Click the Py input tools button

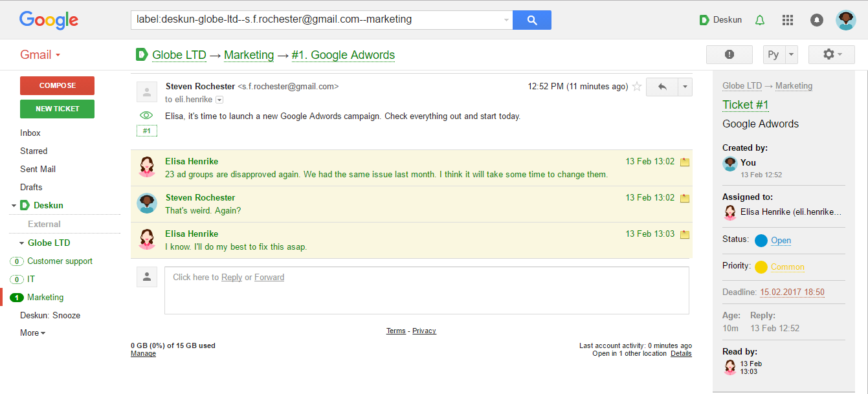(774, 54)
